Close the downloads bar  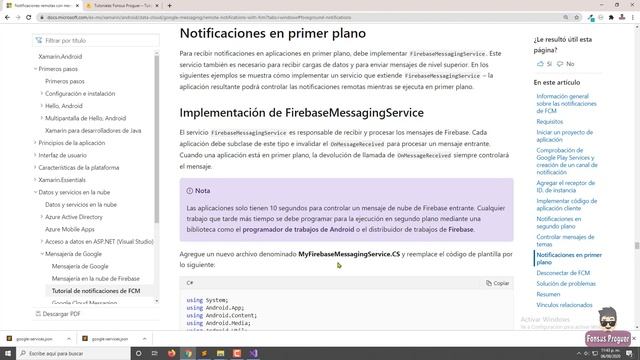pos(634,339)
